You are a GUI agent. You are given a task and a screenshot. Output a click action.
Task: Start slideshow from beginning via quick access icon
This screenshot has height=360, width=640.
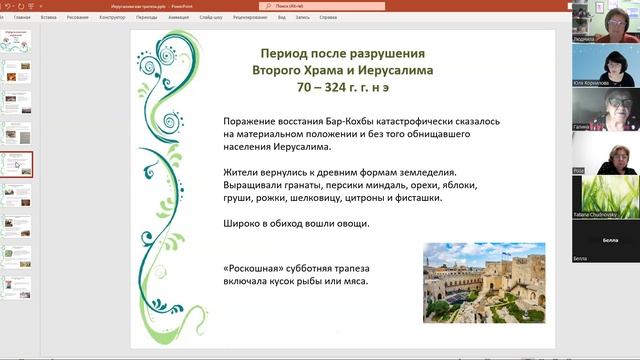(x=31, y=6)
